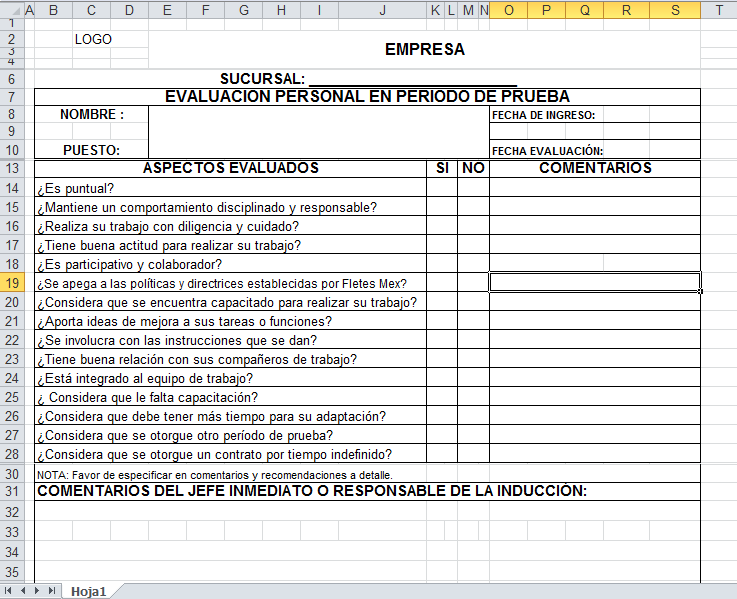Select row 13 header
The image size is (737, 599).
pyautogui.click(x=12, y=168)
